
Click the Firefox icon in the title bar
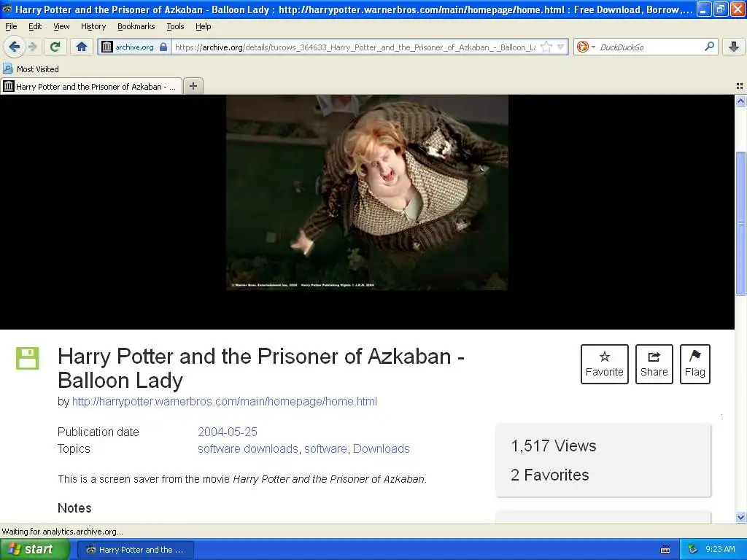pos(7,9)
